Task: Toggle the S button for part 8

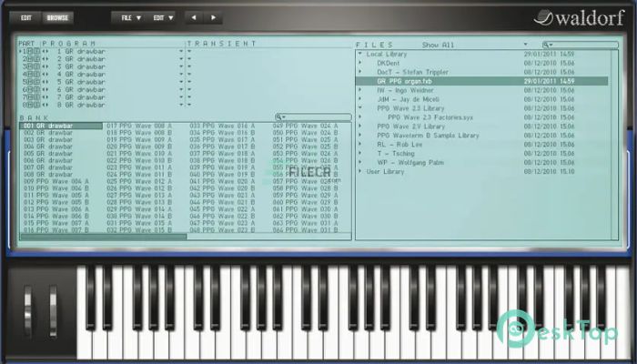Action: pyautogui.click(x=37, y=105)
